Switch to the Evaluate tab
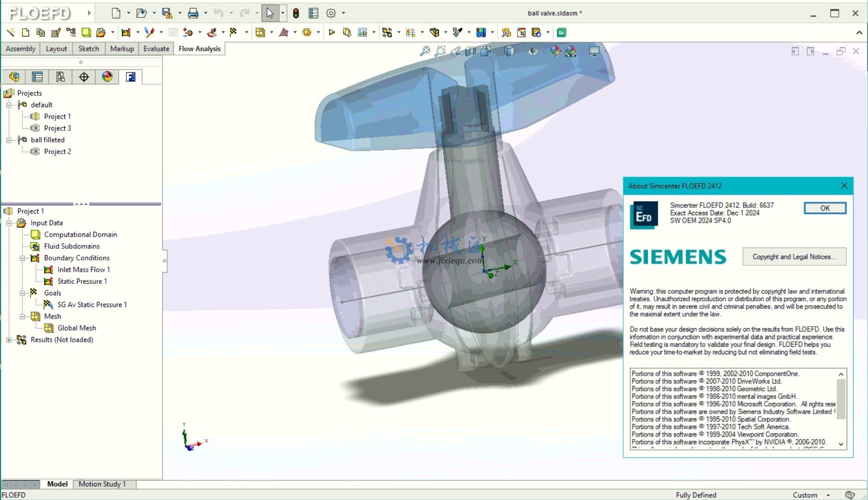The height and width of the screenshot is (500, 868). pos(156,49)
